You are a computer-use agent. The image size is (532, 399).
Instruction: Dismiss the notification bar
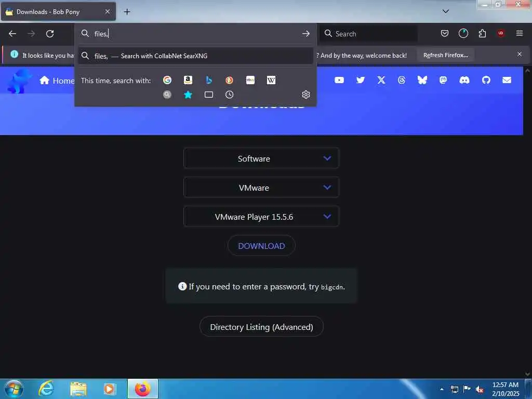[520, 54]
